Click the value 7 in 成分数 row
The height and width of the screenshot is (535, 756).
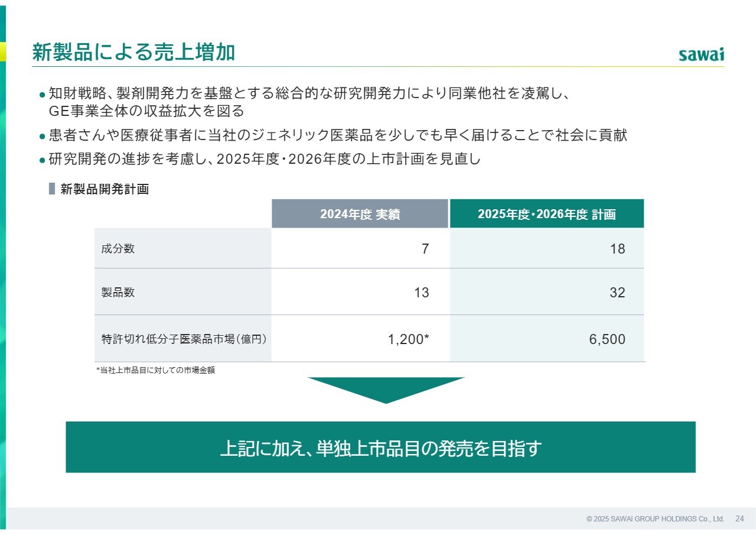point(425,249)
